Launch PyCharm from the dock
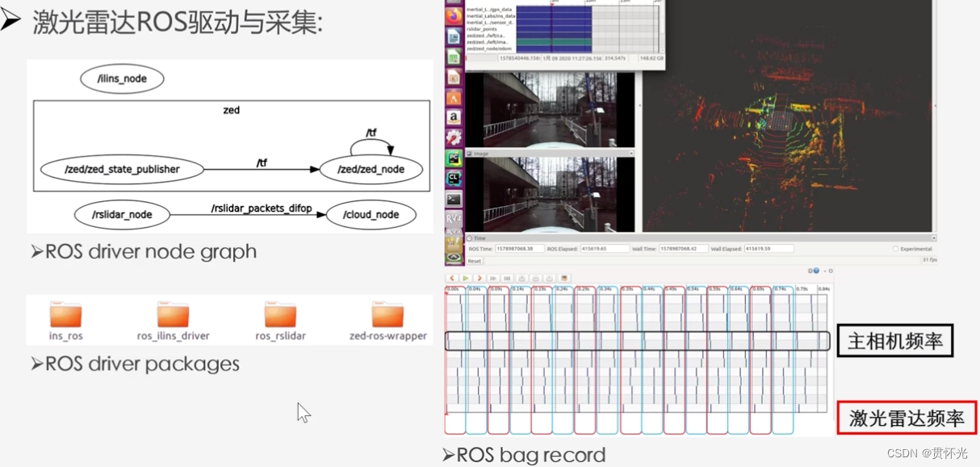980x467 pixels. 454,158
